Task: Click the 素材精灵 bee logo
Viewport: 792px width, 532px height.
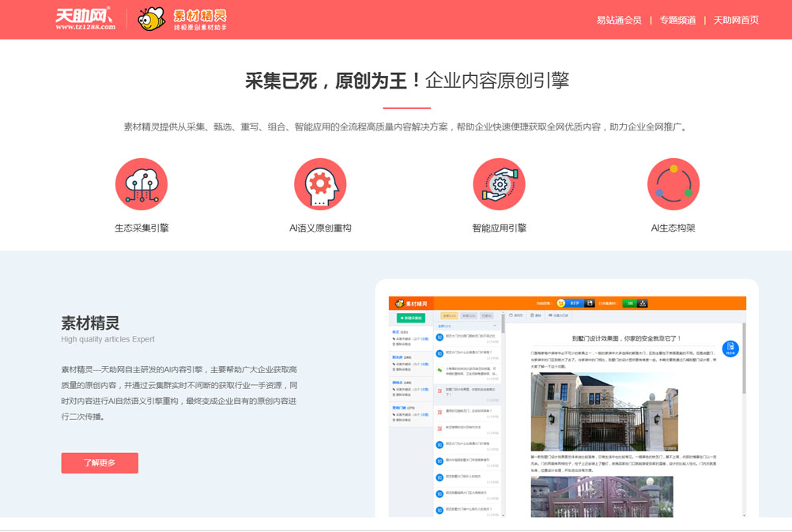Action: tap(183, 19)
